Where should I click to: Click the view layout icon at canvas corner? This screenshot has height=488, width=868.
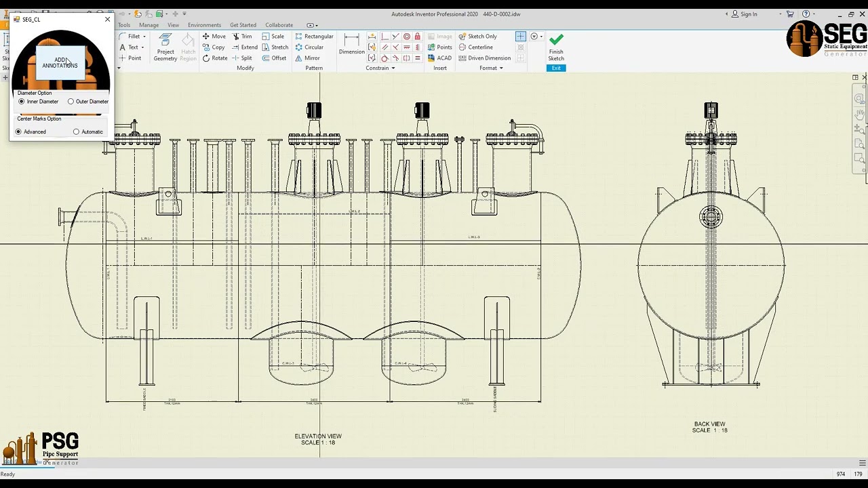(x=855, y=77)
